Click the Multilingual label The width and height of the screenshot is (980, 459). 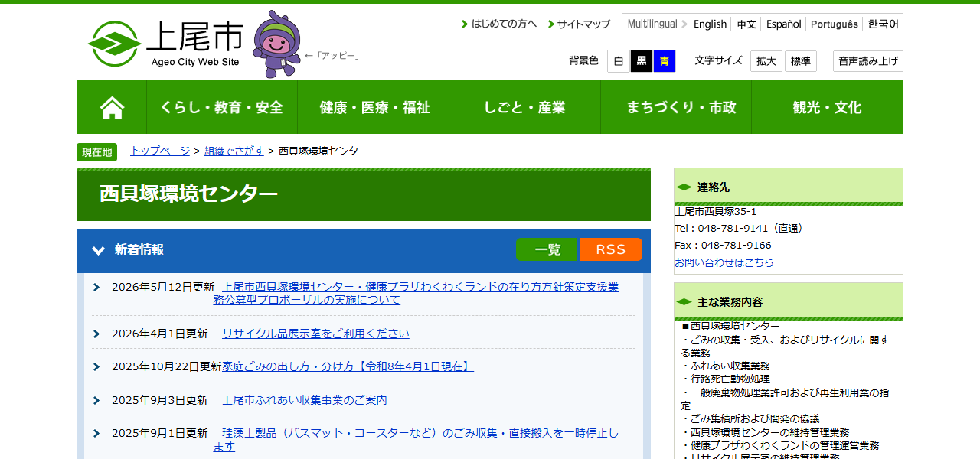click(652, 24)
